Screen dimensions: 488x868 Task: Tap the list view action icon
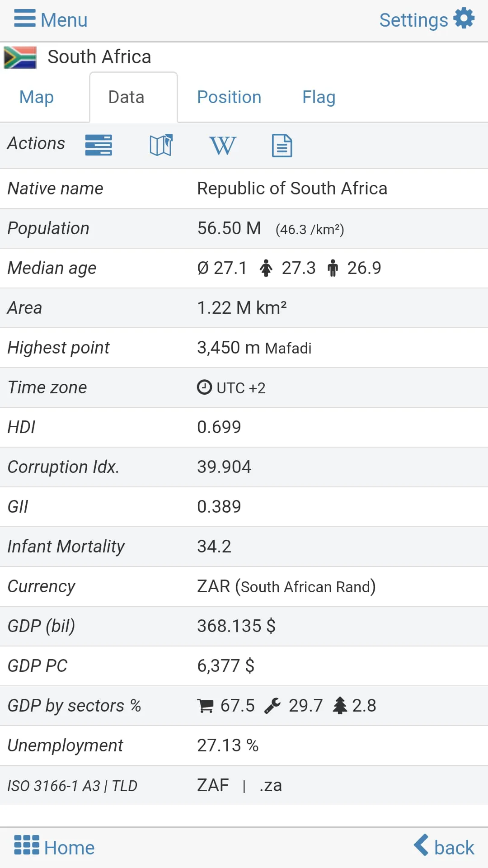coord(99,145)
